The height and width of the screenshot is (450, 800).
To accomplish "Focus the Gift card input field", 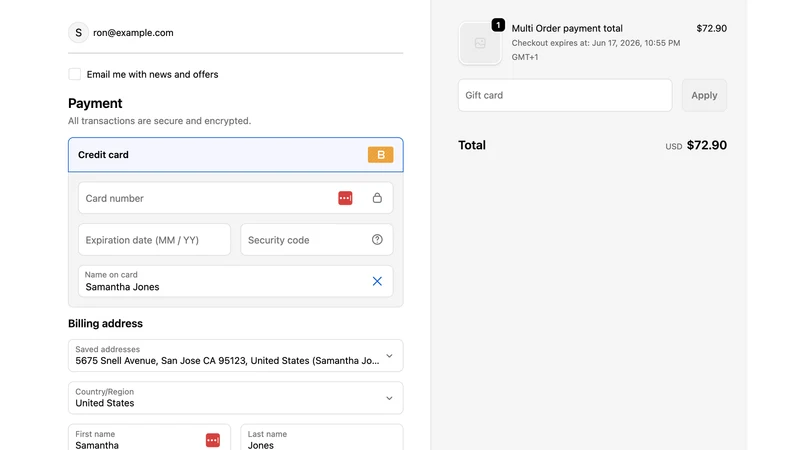I will click(565, 95).
